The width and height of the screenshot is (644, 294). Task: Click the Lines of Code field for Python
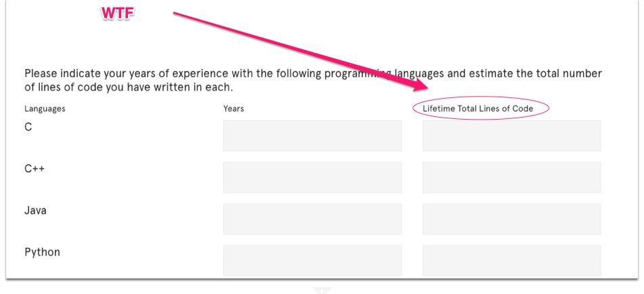click(x=511, y=260)
